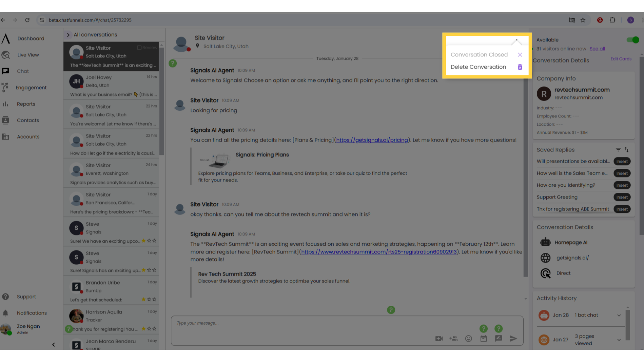The width and height of the screenshot is (644, 362).
Task: Open Joel Hovey conversation
Action: coord(111,85)
